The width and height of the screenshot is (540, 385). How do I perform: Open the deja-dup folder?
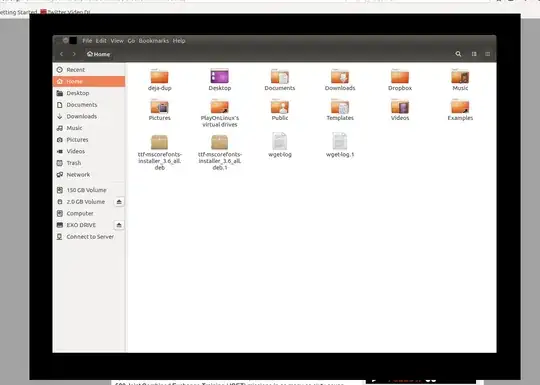coord(159,80)
